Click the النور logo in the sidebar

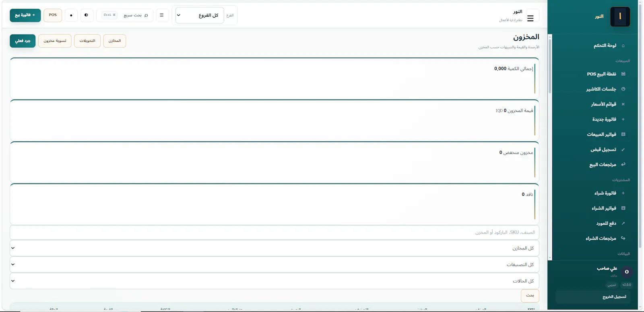click(620, 17)
